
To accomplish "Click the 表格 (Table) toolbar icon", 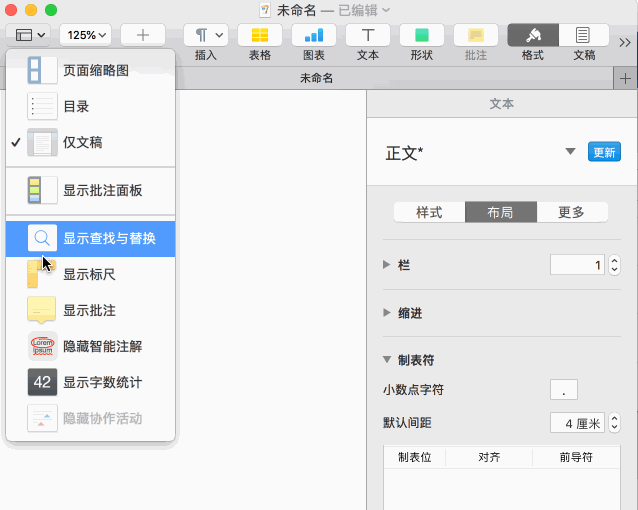I will [x=259, y=35].
